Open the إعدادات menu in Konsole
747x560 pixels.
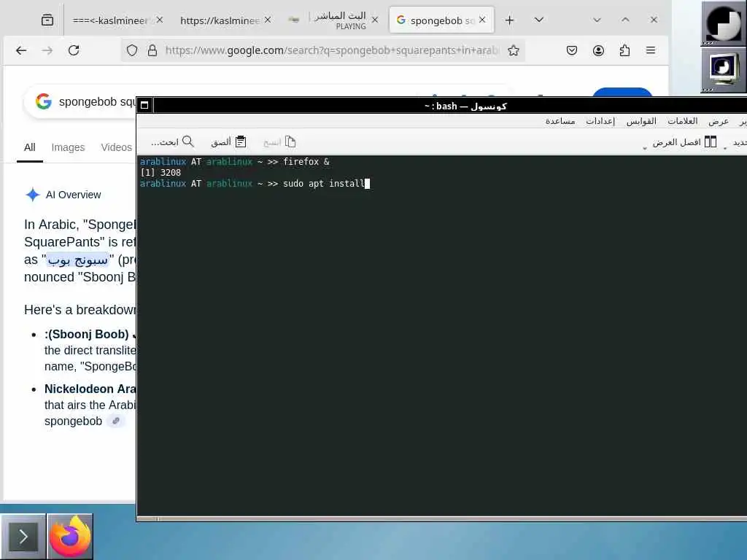point(600,121)
